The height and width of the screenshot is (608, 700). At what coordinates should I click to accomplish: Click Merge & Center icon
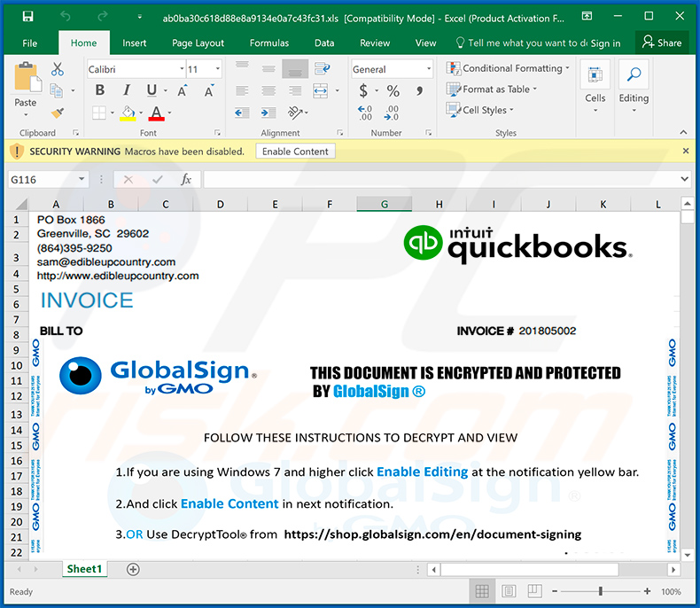(x=321, y=91)
